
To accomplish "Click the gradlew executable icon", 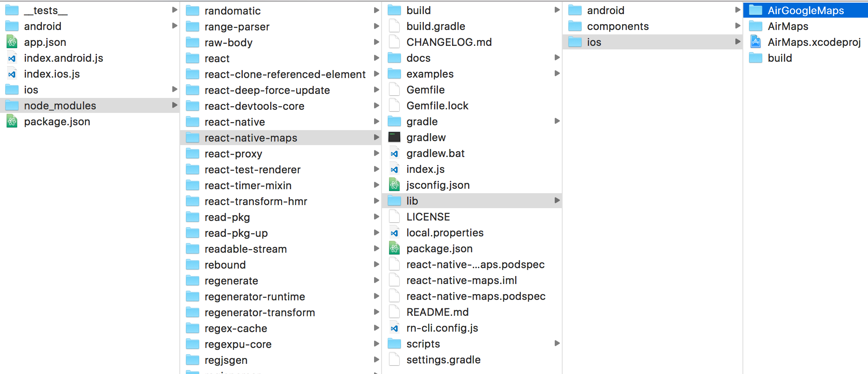I will [394, 138].
